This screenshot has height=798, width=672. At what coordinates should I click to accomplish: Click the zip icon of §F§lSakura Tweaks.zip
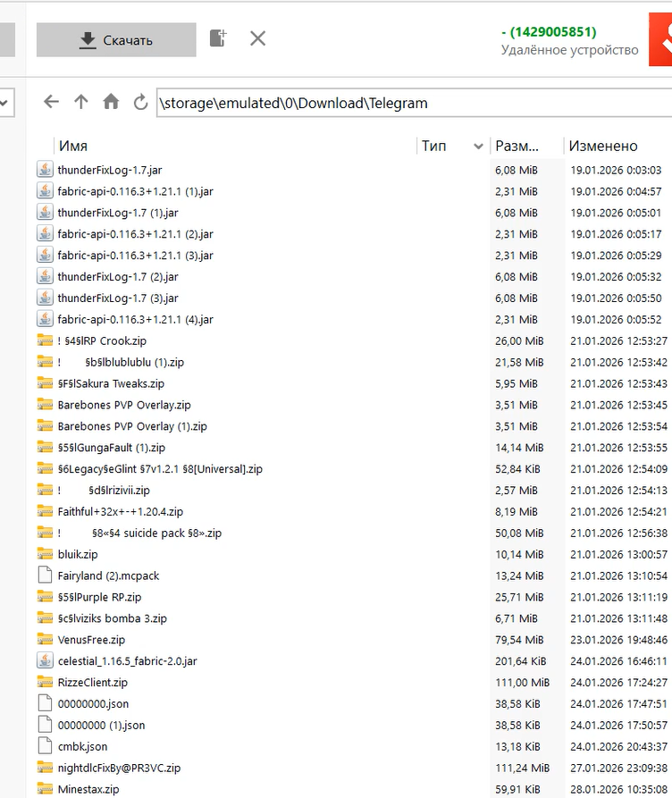(x=45, y=383)
